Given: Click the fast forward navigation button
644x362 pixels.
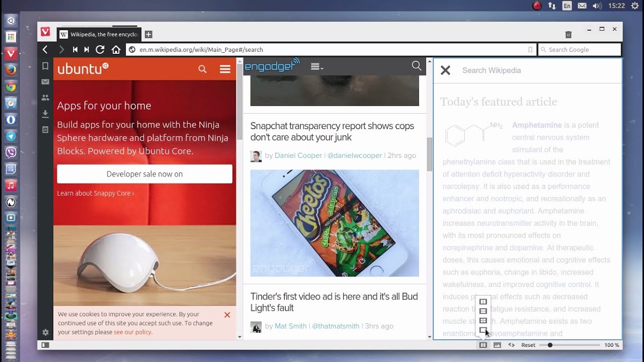Looking at the screenshot, I should (x=87, y=49).
